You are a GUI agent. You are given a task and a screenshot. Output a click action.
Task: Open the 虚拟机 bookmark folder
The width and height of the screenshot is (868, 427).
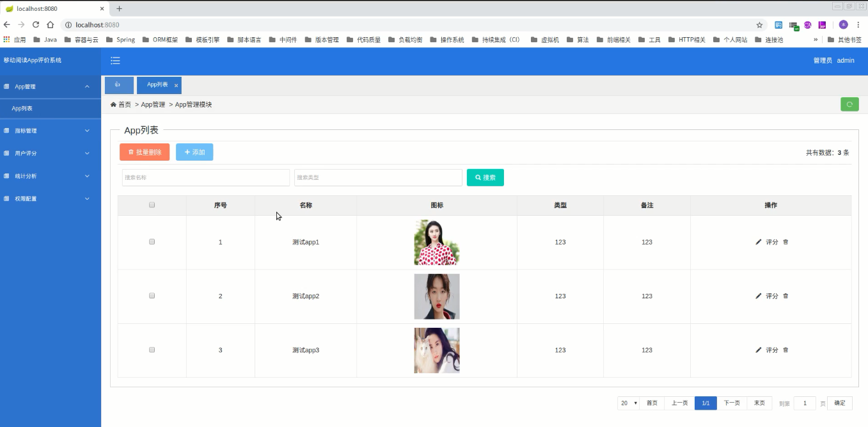coord(545,40)
